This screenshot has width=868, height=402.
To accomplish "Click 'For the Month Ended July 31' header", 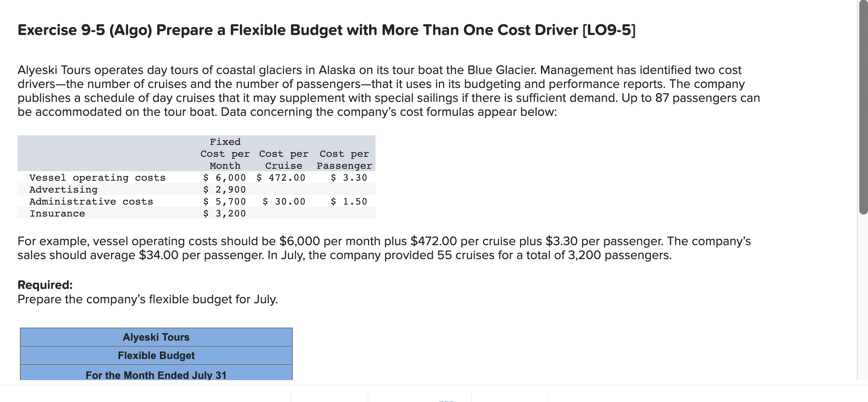I will tap(156, 375).
